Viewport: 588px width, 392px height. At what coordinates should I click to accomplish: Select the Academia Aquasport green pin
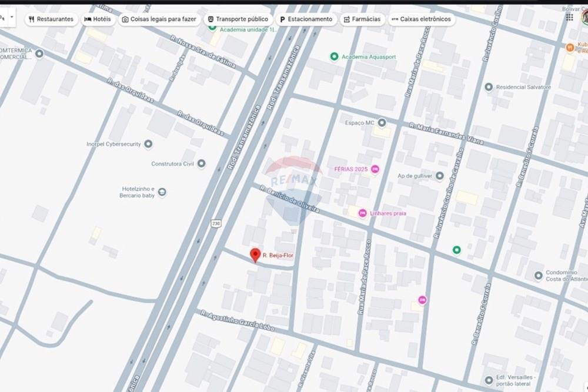click(x=334, y=56)
